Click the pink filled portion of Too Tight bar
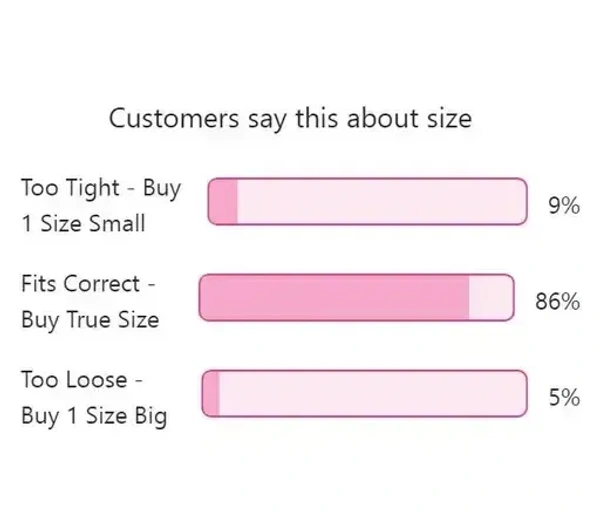Screen dimensions: 600x512 click(223, 202)
